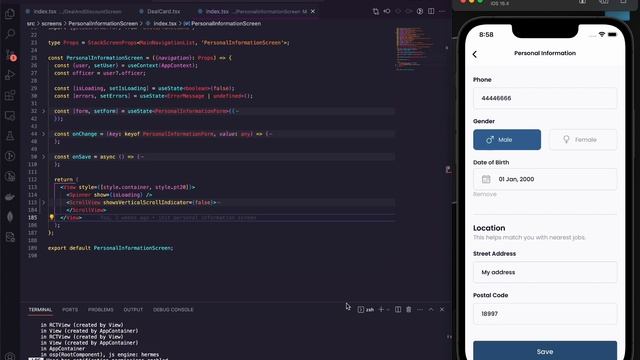Screen dimensions: 640x360
Task: Tap the Phone input field
Action: [545, 98]
